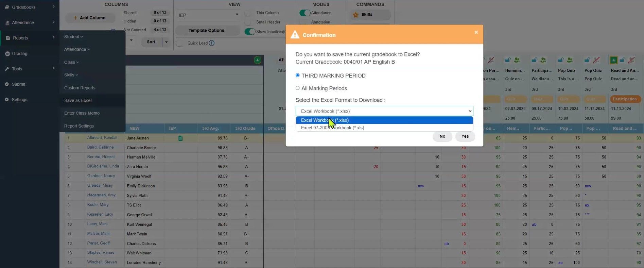Viewport: 644px width, 268px height.
Task: Click Hidden count 0 of 13
Action: 160,21
